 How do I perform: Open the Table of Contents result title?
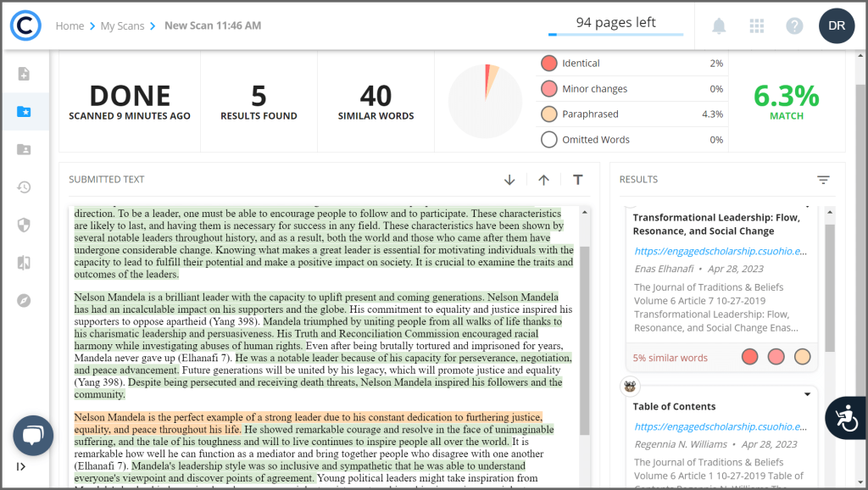point(674,406)
